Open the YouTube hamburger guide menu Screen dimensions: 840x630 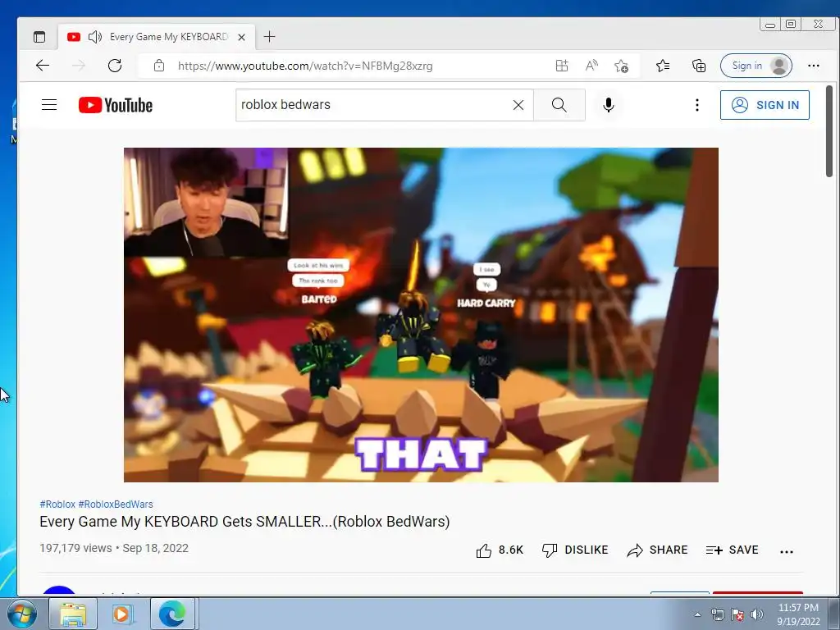(x=49, y=104)
